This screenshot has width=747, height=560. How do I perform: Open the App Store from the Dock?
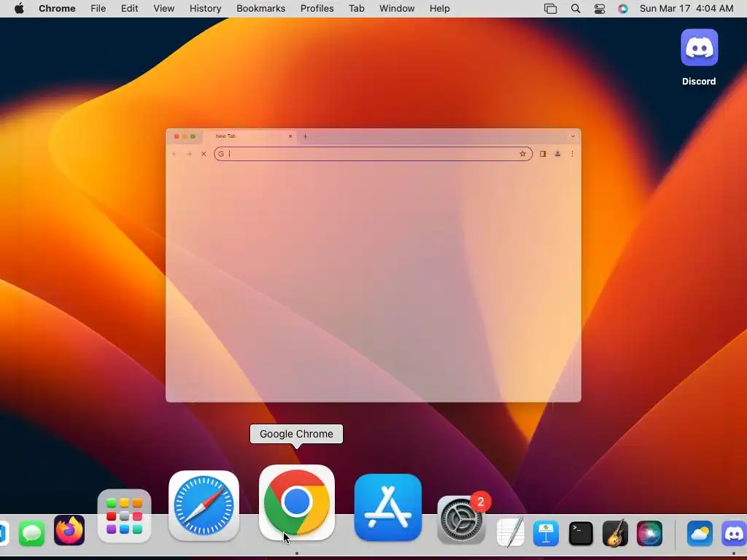click(388, 507)
